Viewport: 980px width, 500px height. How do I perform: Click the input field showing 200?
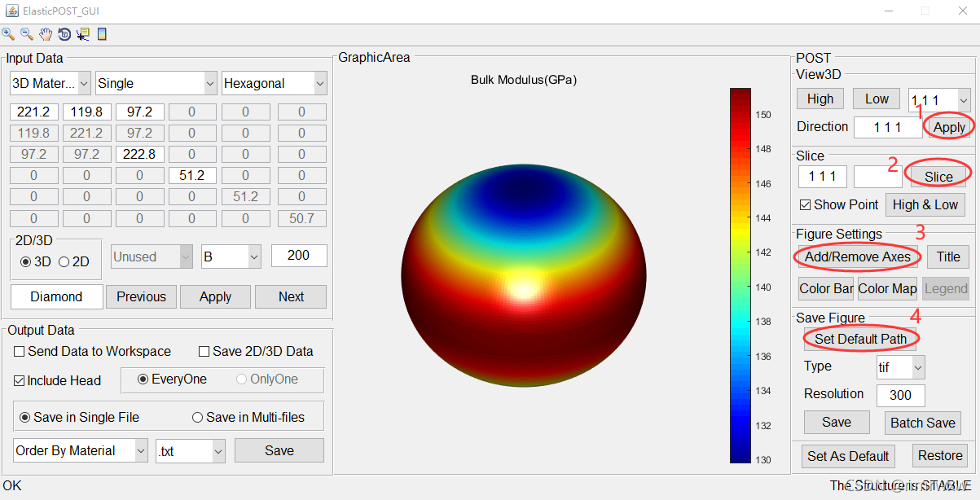(x=299, y=256)
